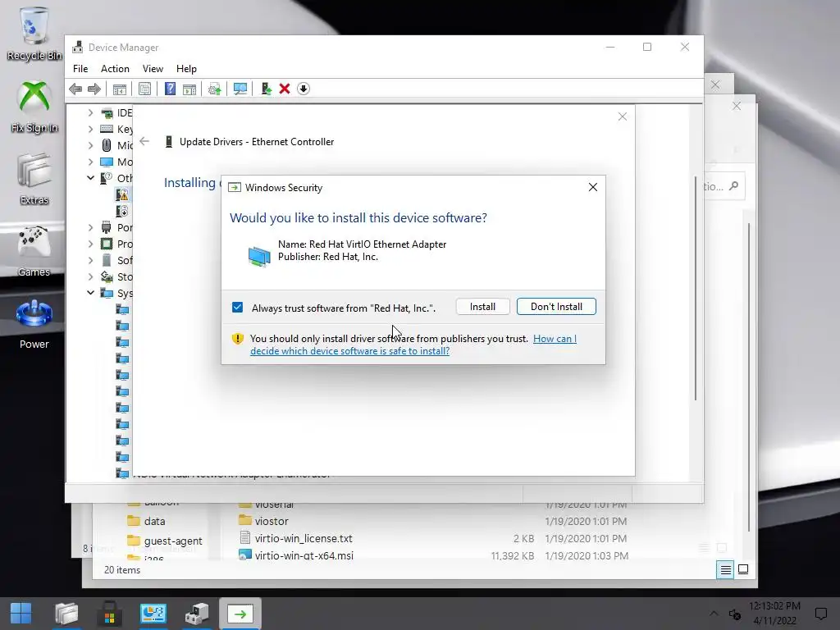Expand the Monitors tree node

coord(90,162)
